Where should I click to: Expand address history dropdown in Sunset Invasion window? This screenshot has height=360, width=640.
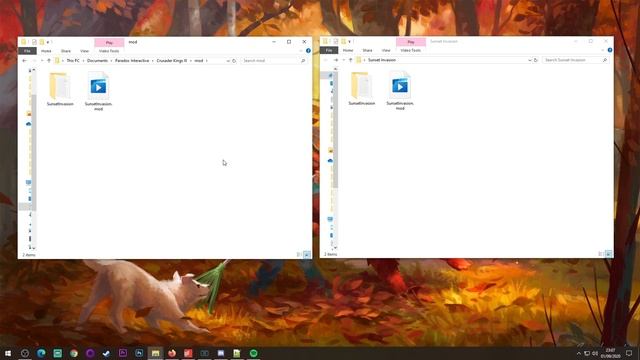[530, 60]
